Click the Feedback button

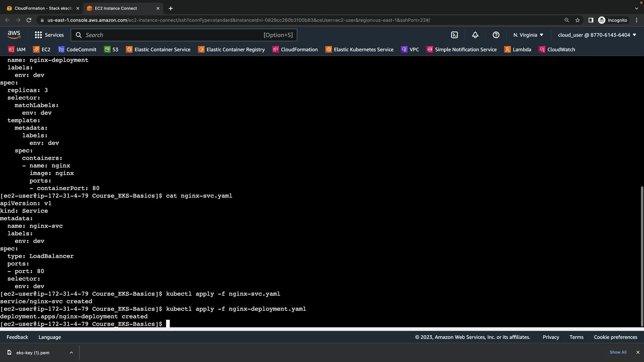[17, 337]
